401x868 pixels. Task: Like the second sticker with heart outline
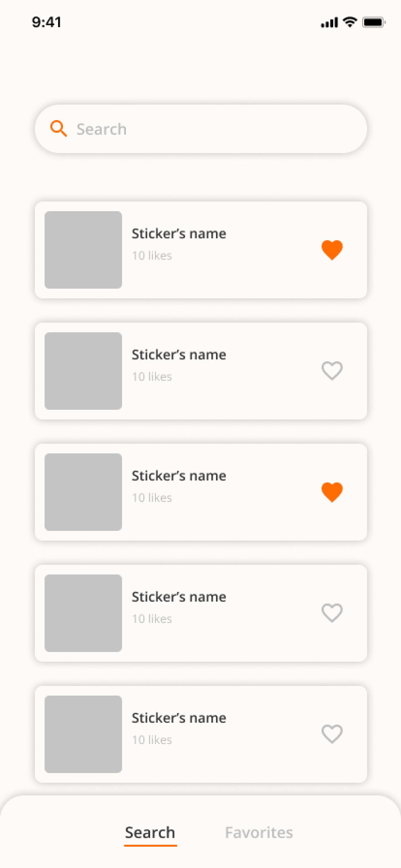[332, 371]
